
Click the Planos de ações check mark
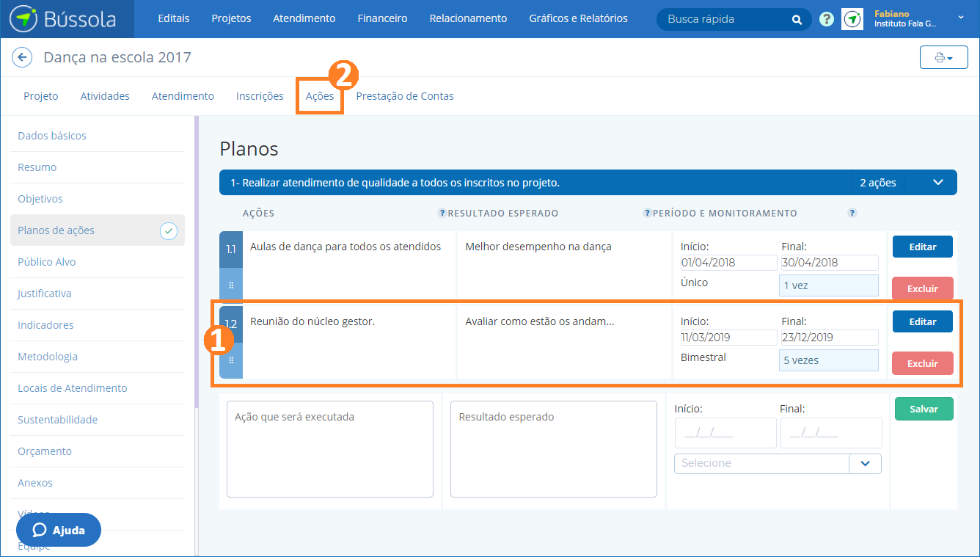(169, 231)
